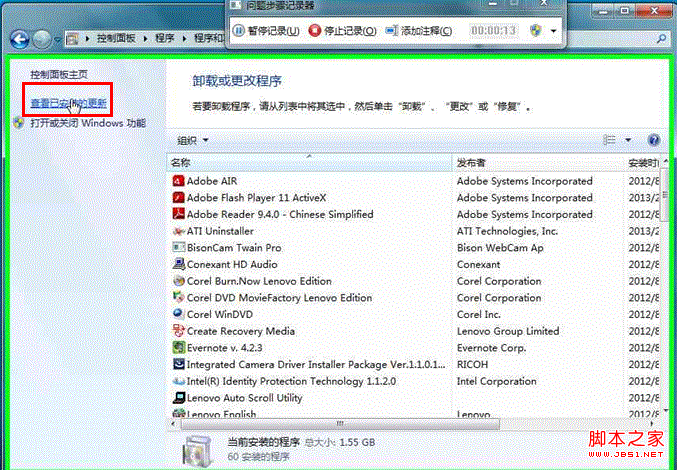Click 添加注释(C) in the recorder
The width and height of the screenshot is (677, 470).
tap(419, 31)
